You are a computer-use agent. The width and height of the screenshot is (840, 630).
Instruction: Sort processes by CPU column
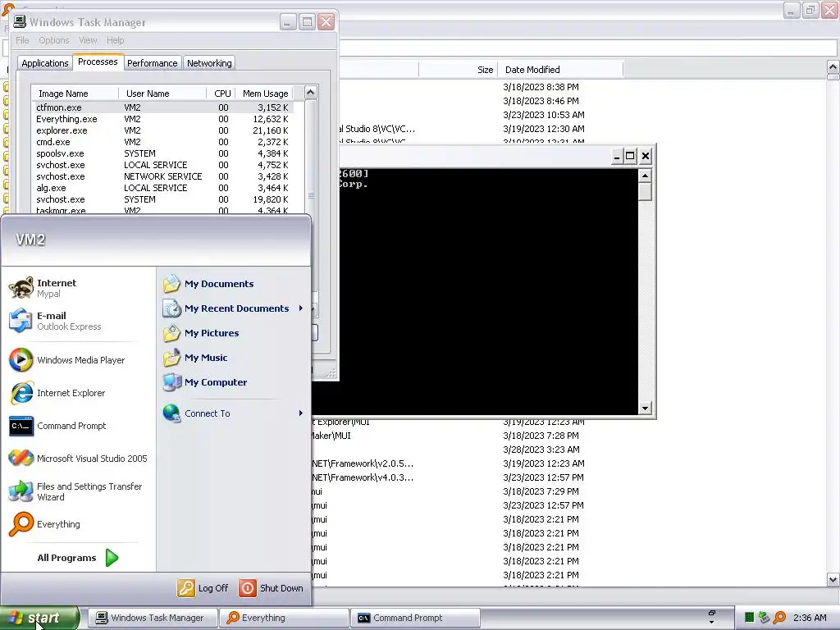[x=221, y=94]
